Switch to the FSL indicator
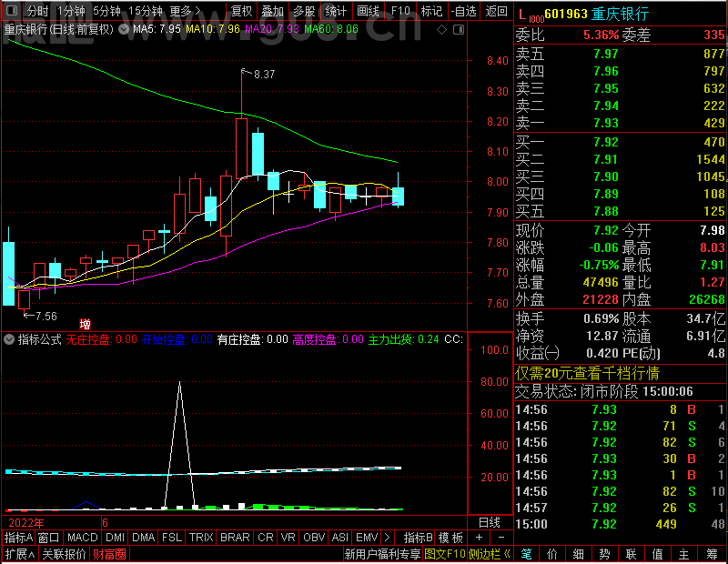Viewport: 728px width, 564px height. click(172, 538)
